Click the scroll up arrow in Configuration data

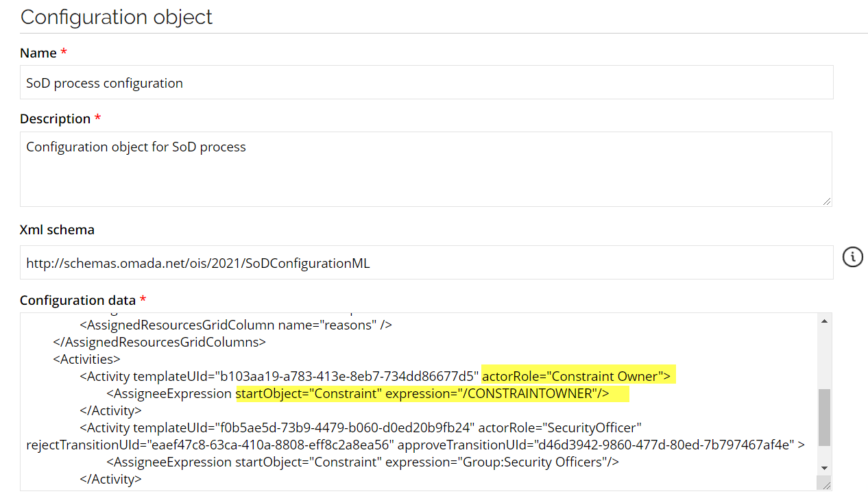click(824, 321)
